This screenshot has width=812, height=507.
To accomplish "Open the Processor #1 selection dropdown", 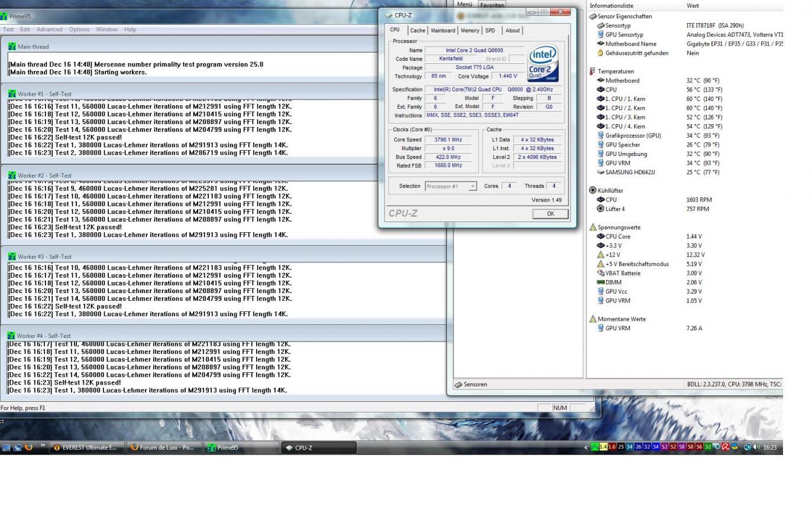I will [x=451, y=186].
